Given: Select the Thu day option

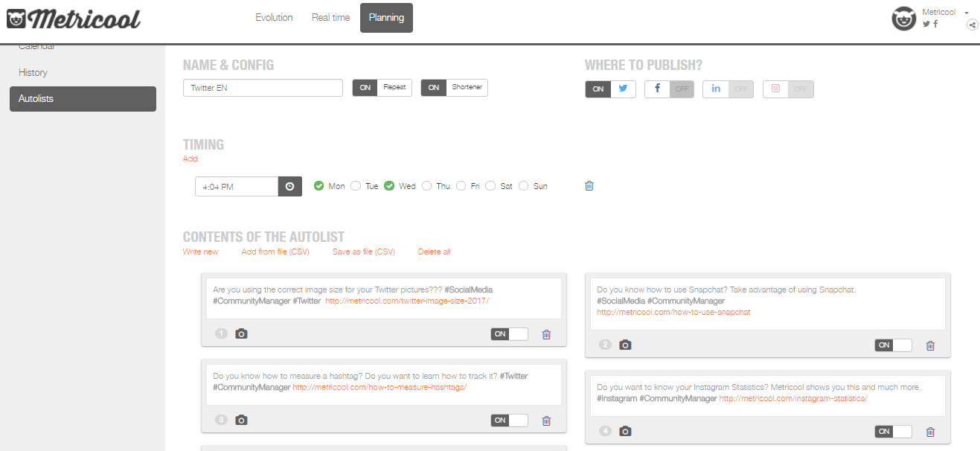Looking at the screenshot, I should (x=426, y=186).
